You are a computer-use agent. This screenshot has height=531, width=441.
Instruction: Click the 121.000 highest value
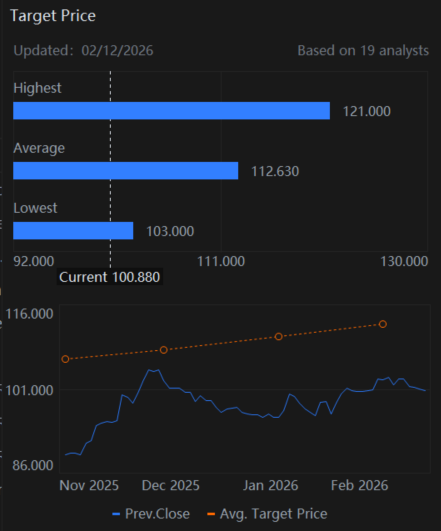[x=366, y=111]
